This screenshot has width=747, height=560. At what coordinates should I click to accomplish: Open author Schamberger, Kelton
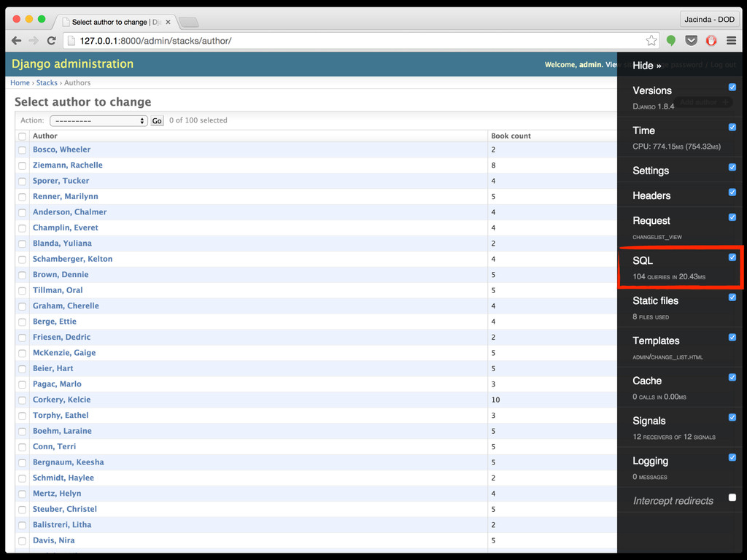pyautogui.click(x=72, y=259)
